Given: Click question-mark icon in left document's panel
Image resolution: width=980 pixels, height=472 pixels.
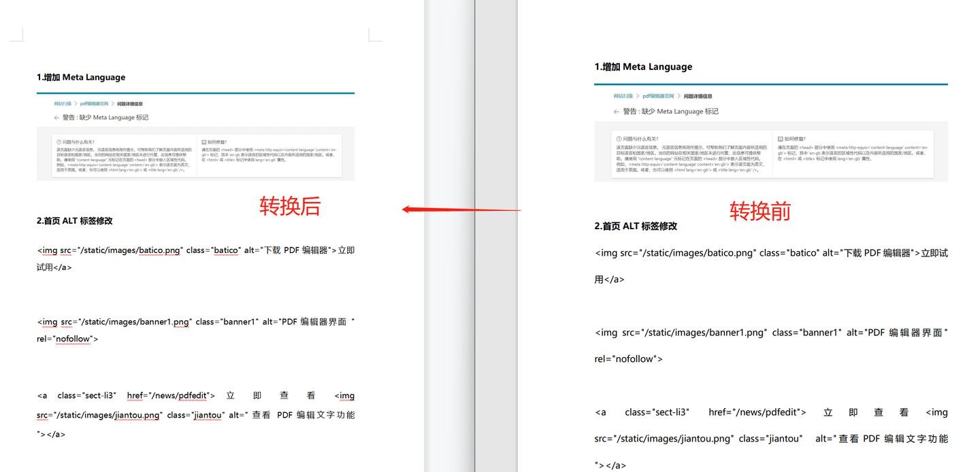Looking at the screenshot, I should [x=58, y=142].
